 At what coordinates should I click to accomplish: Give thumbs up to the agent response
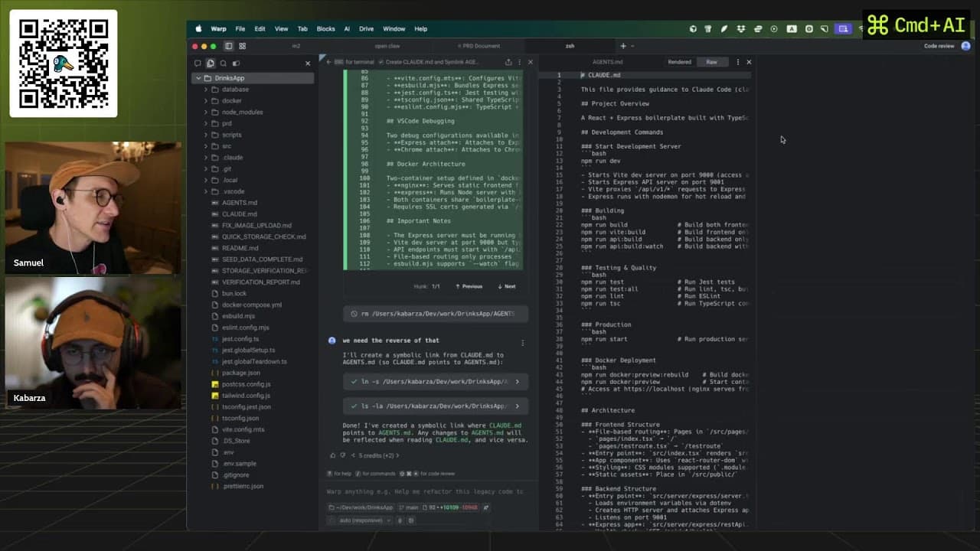pyautogui.click(x=332, y=455)
